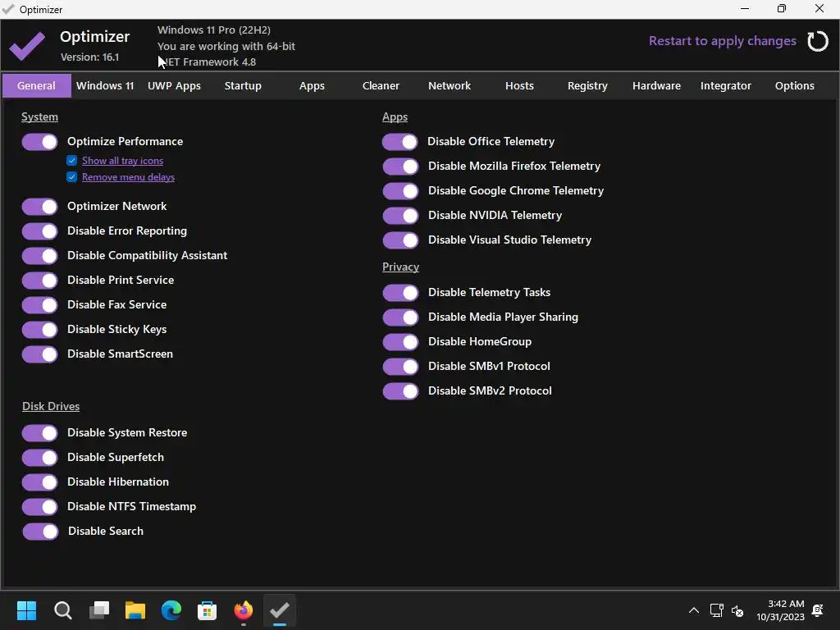Open the Apps tab

[312, 85]
